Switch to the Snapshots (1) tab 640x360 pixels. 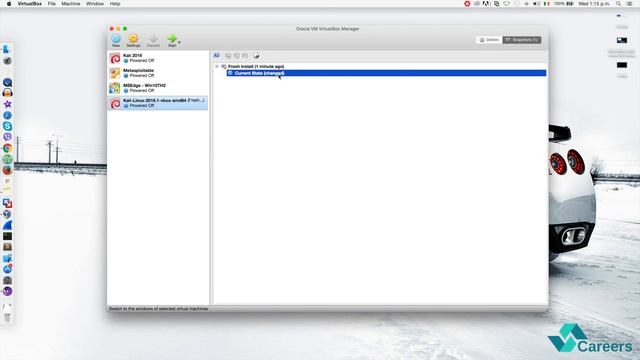tap(522, 40)
